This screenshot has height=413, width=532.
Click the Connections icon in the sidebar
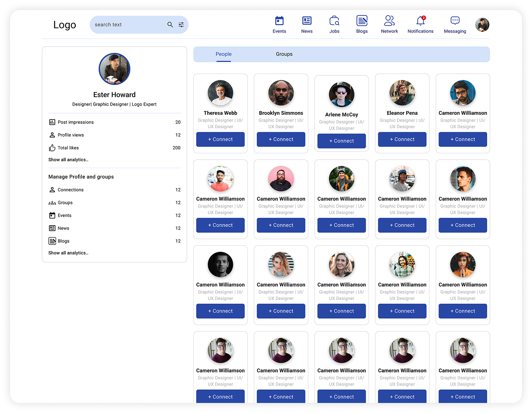pos(52,189)
